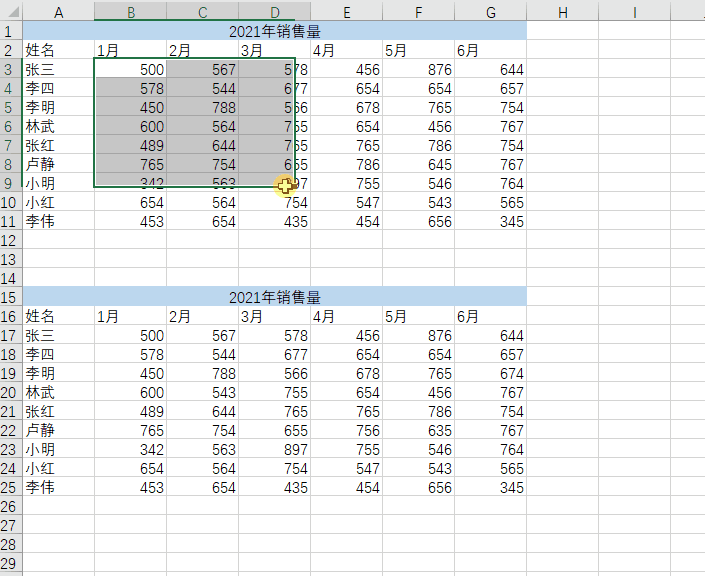Screen dimensions: 705x576
Task: Click name 李伟 in row 11
Action: coord(58,221)
